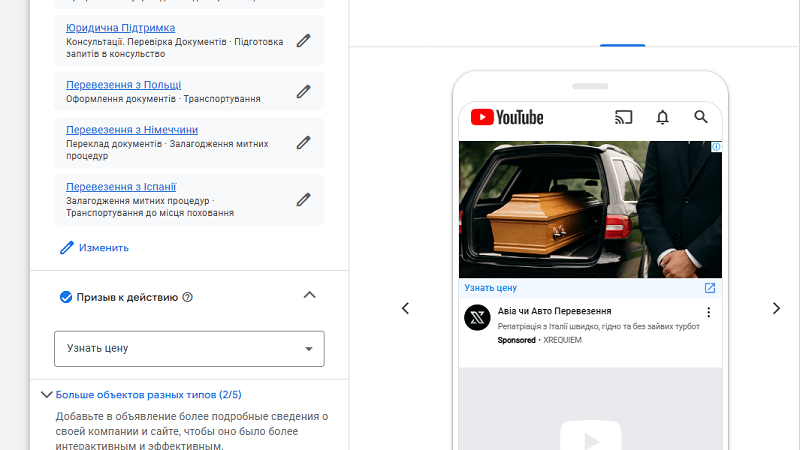Screen dimensions: 800x450
Task: Click the ad info icon on image
Action: point(716,147)
